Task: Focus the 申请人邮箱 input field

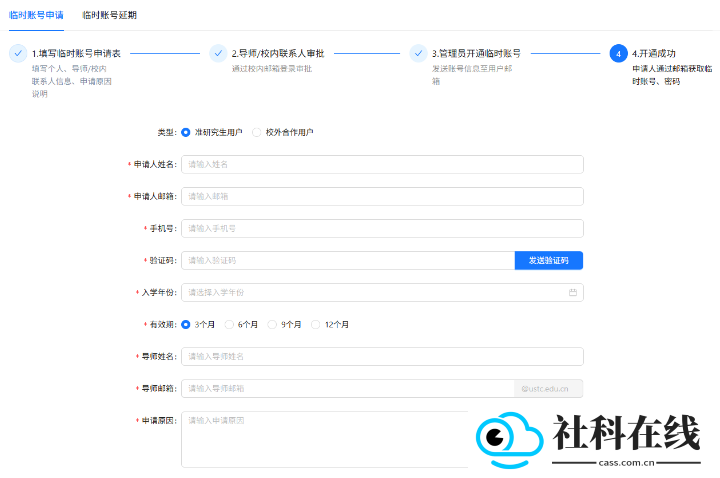Action: [x=382, y=197]
